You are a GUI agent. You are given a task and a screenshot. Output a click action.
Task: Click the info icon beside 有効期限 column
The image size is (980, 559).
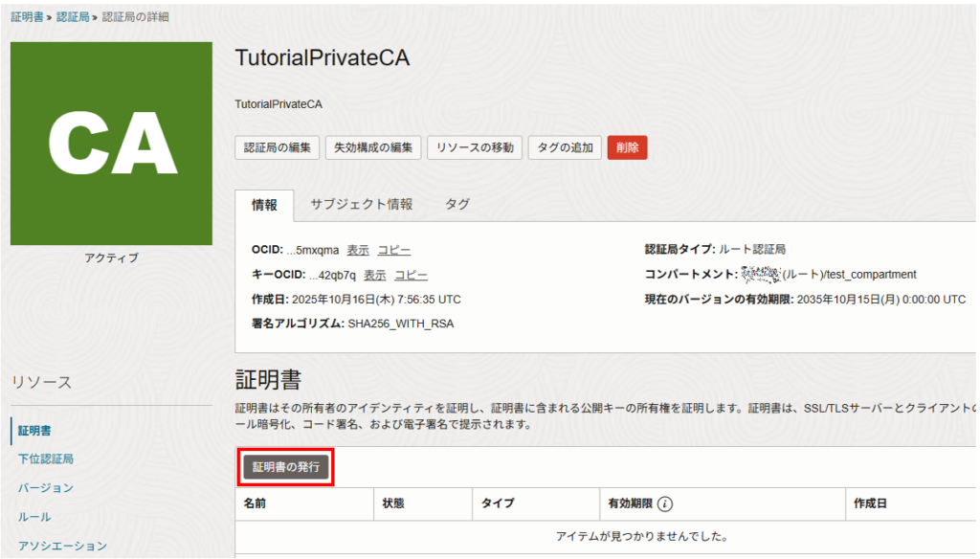[x=665, y=503]
